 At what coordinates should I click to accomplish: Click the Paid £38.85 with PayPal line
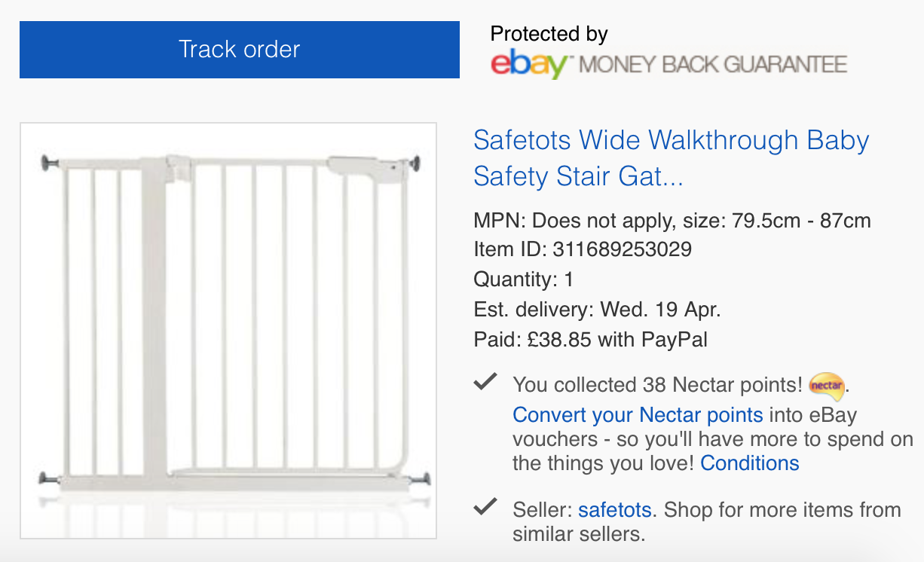pos(590,340)
